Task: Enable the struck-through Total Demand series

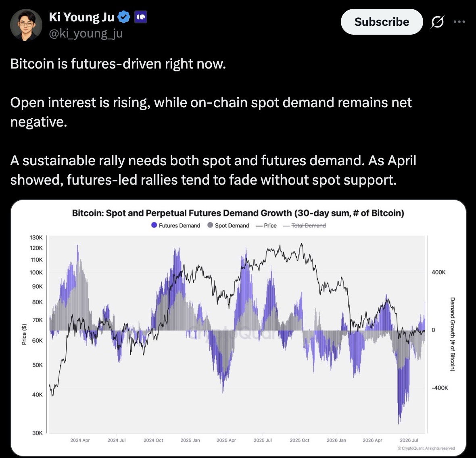Action: point(305,225)
